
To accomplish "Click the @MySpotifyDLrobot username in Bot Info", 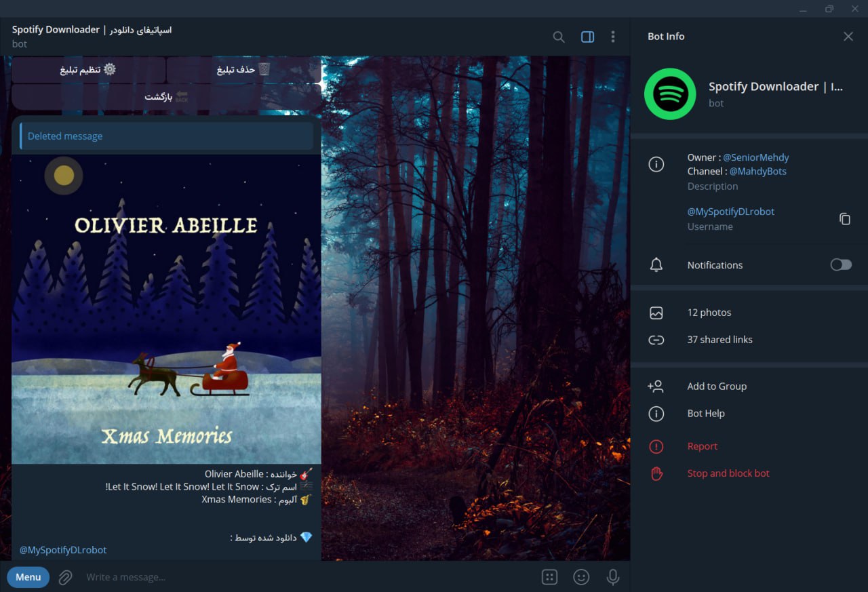I will pos(731,212).
